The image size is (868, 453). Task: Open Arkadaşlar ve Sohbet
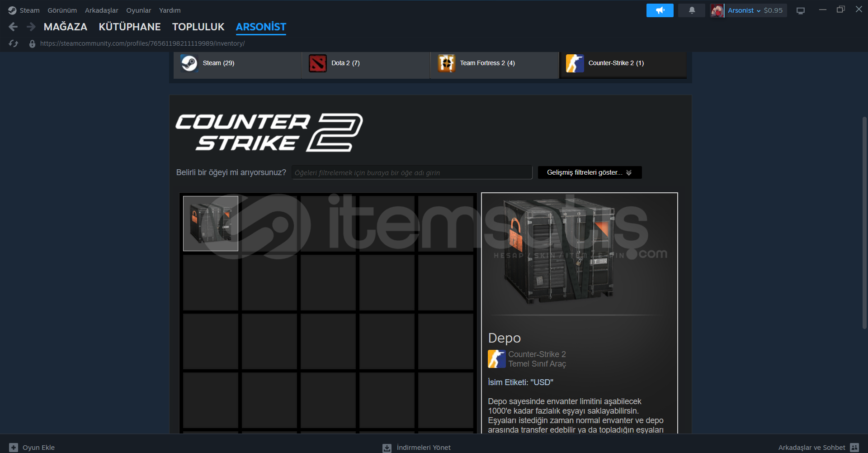(818, 448)
